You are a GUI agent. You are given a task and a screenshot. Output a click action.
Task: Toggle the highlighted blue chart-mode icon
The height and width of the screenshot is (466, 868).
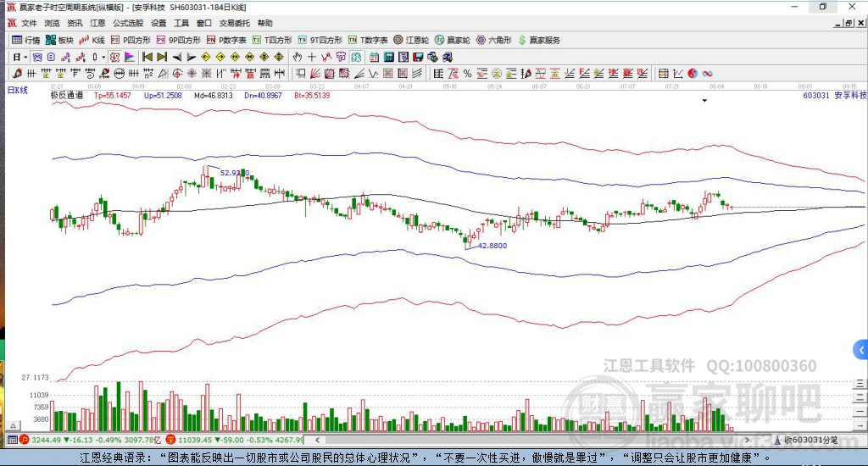(36, 57)
